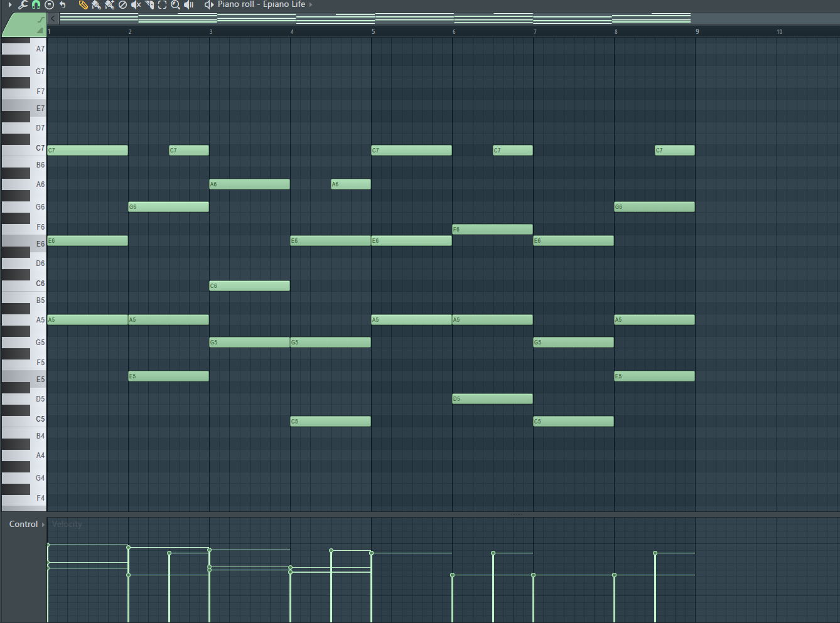Select the Select marquee tool
Screen dimensions: 840x623
coord(162,4)
